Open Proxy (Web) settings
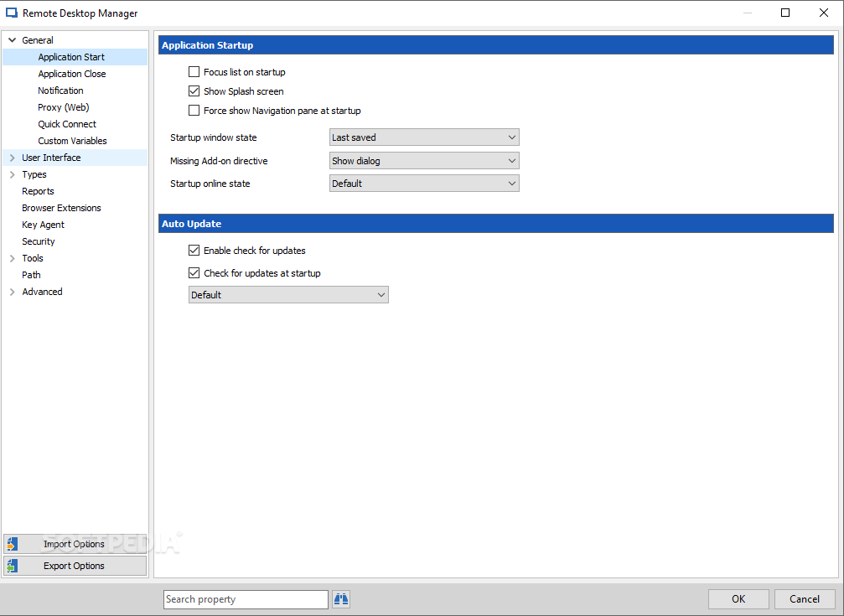This screenshot has width=844, height=616. [x=64, y=107]
